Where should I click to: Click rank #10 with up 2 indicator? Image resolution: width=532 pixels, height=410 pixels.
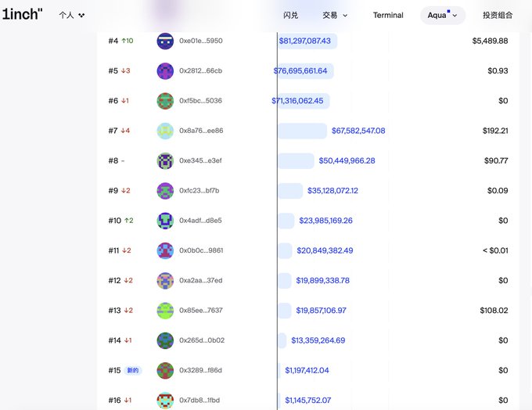[x=120, y=221]
